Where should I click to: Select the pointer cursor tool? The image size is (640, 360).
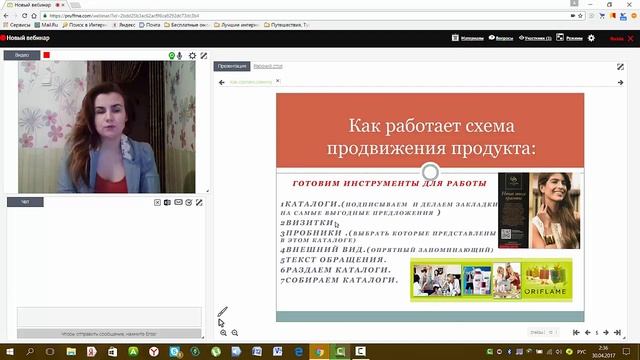point(221,323)
